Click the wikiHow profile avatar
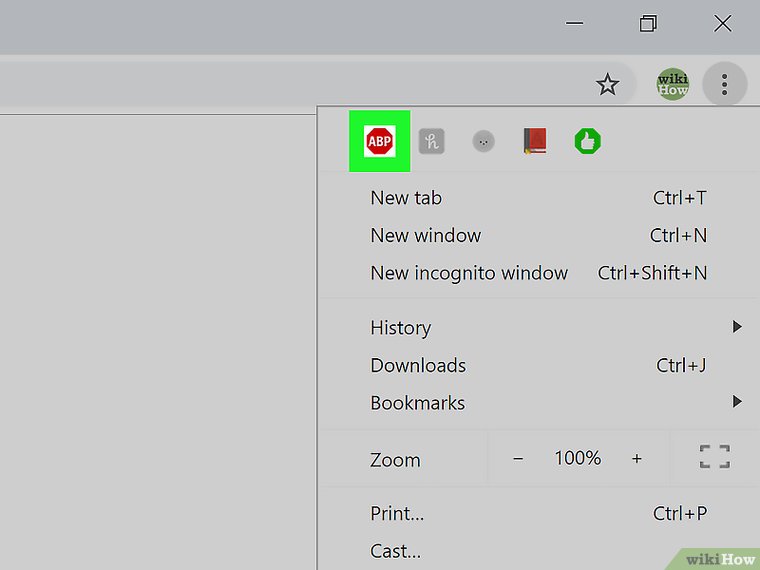 click(x=672, y=85)
